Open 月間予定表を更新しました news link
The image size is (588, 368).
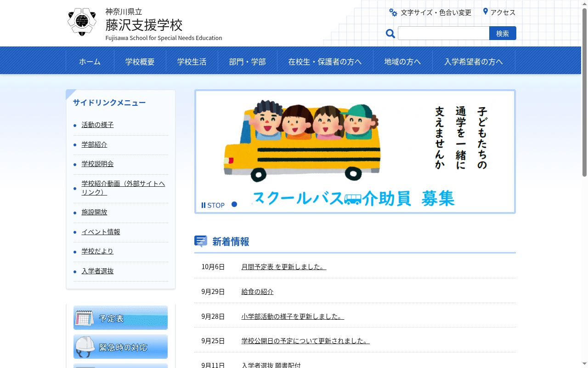click(x=284, y=267)
